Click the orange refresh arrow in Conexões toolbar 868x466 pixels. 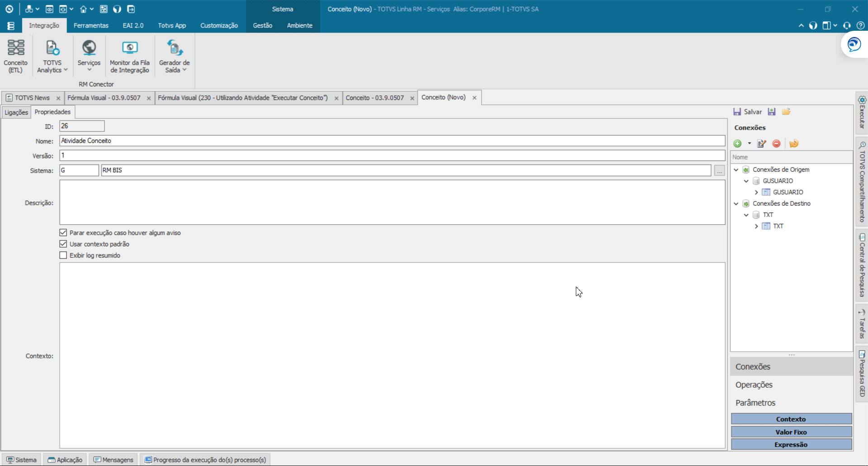click(794, 144)
